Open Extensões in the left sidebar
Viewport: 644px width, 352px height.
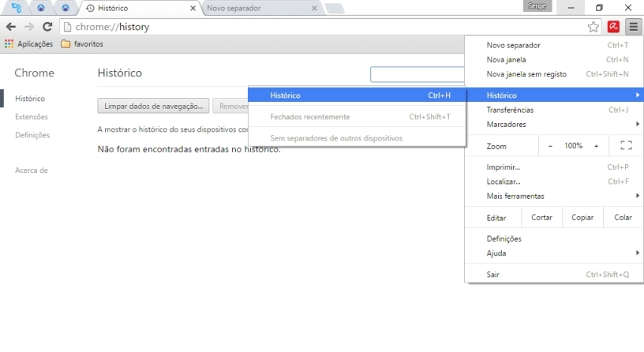coord(32,117)
